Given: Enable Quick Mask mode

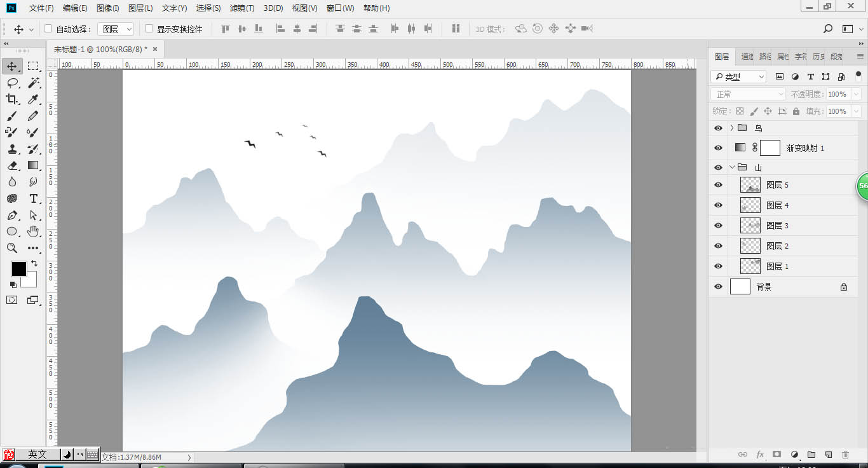Looking at the screenshot, I should coord(12,300).
